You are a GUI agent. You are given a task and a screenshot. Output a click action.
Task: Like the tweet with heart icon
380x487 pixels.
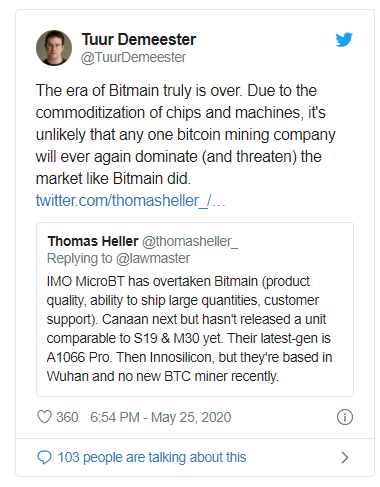tap(44, 417)
